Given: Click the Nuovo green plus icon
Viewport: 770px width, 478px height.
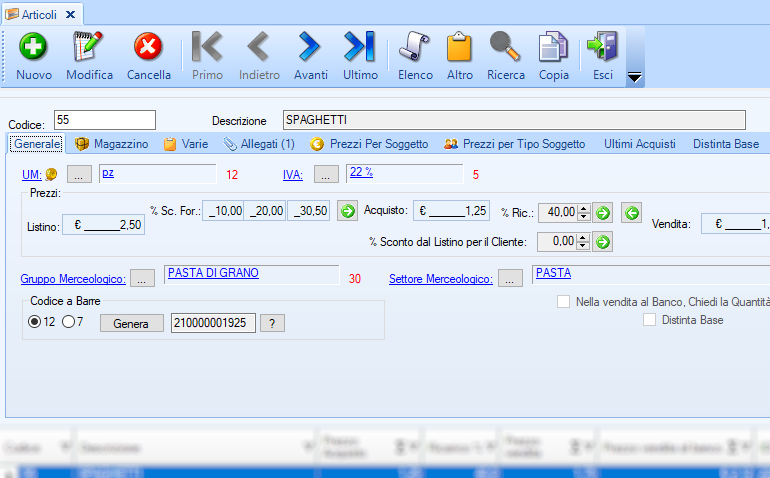Looking at the screenshot, I should point(34,47).
